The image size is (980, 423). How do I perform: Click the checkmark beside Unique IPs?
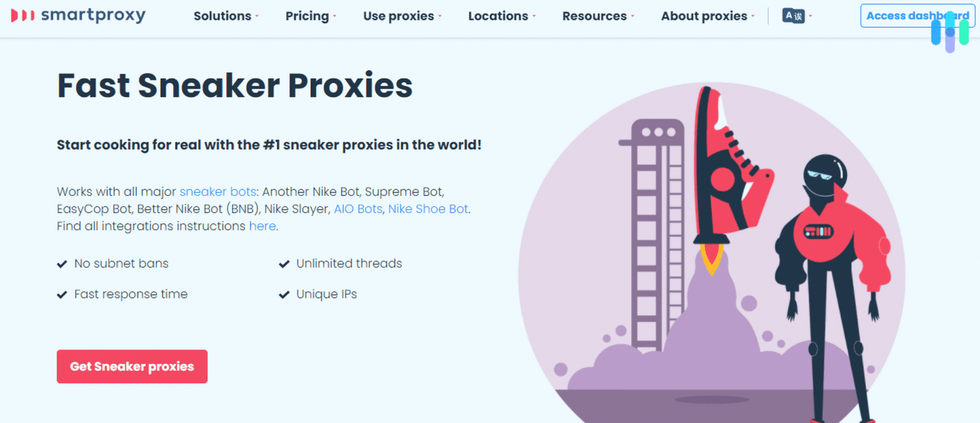(x=283, y=294)
